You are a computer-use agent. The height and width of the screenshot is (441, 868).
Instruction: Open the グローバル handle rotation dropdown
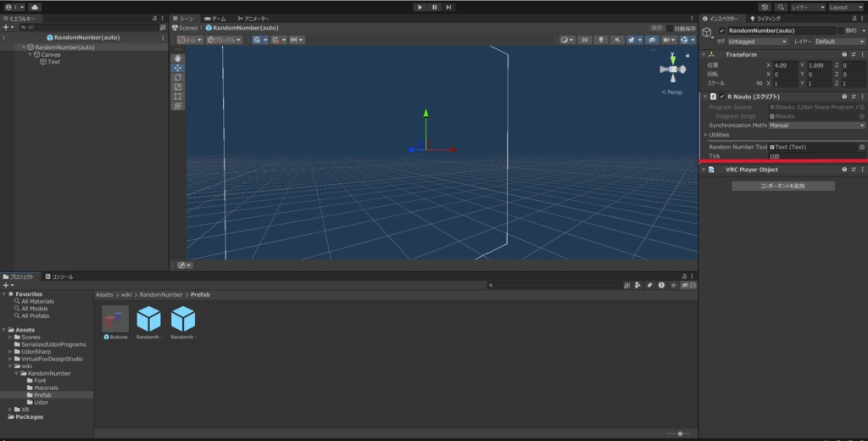point(224,40)
